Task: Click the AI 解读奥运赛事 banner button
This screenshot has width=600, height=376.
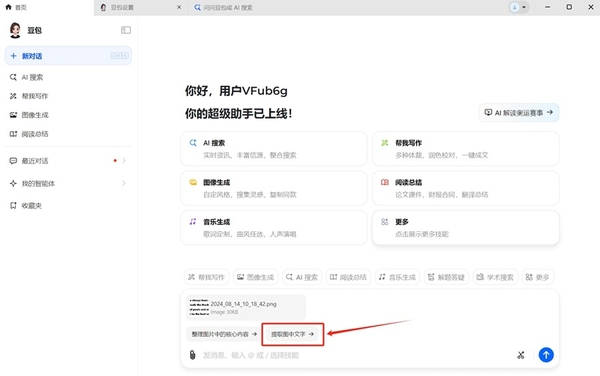Action: tap(519, 112)
